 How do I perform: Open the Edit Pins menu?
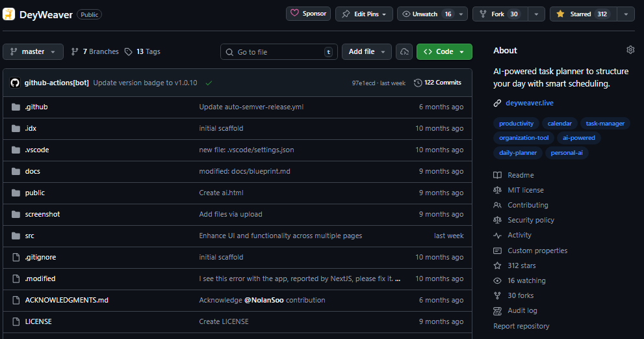click(x=364, y=14)
